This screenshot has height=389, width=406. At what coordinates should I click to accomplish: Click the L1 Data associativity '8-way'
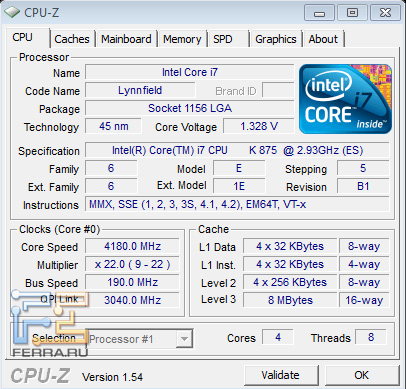(364, 246)
